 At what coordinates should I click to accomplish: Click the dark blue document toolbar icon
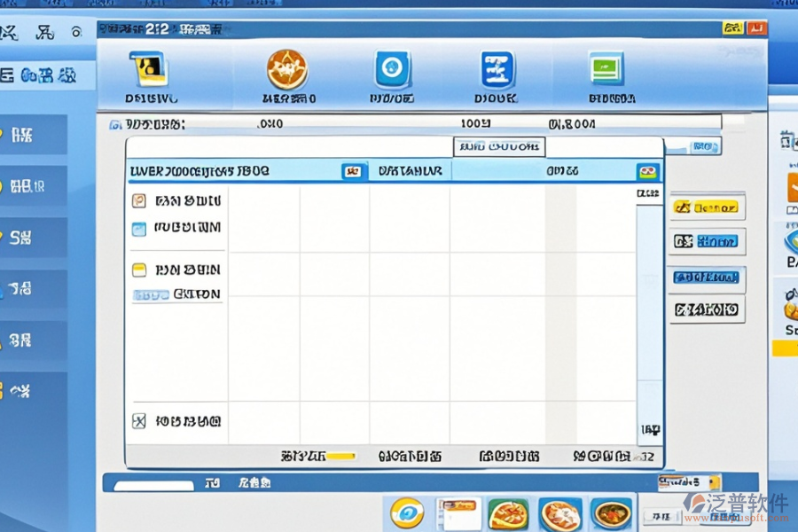coord(497,70)
